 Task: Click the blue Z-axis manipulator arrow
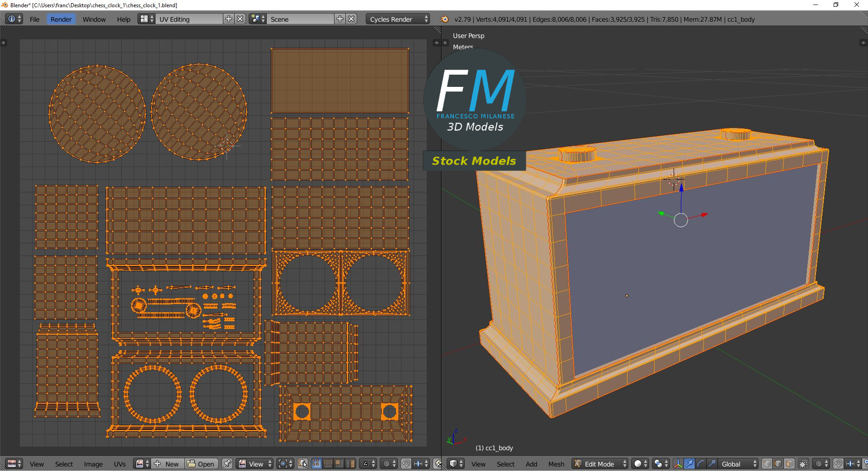(681, 187)
